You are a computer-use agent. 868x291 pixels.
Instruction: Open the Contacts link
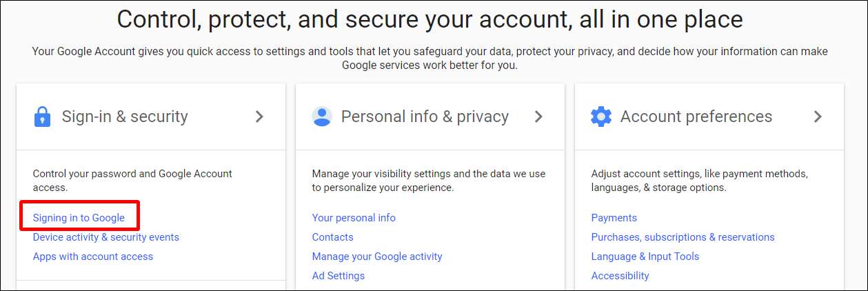click(332, 237)
